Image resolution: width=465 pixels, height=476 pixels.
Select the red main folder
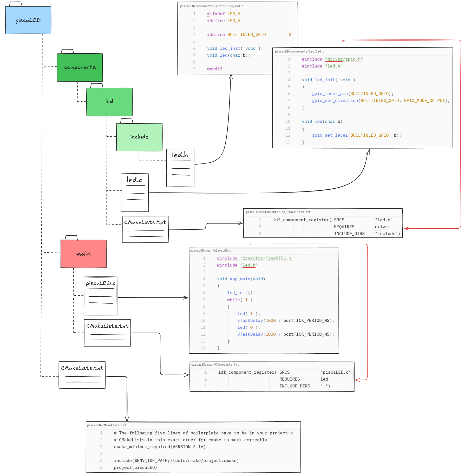(83, 254)
